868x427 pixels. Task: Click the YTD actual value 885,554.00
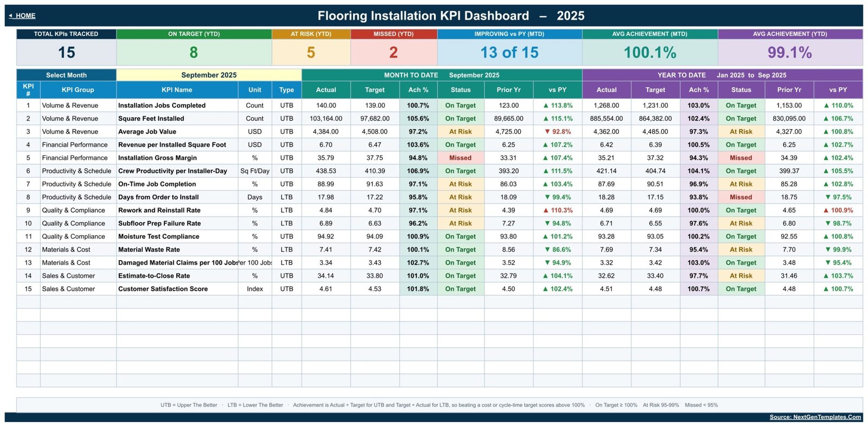[x=607, y=119]
